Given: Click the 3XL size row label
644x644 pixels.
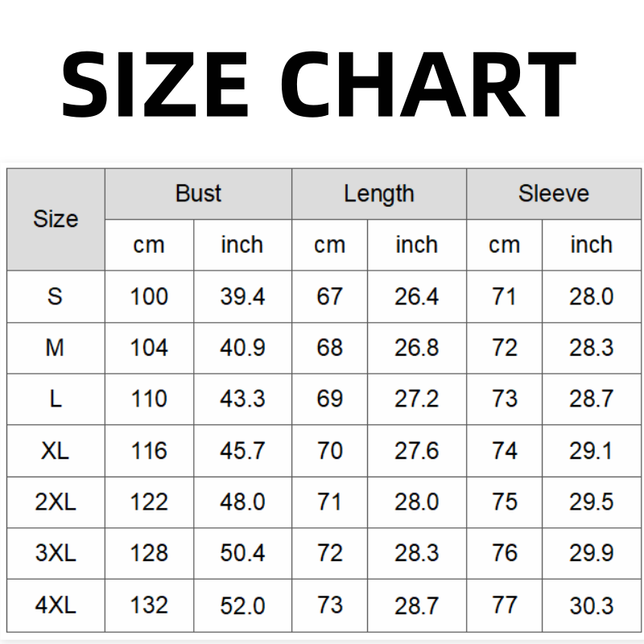Looking at the screenshot, I should click(55, 554).
